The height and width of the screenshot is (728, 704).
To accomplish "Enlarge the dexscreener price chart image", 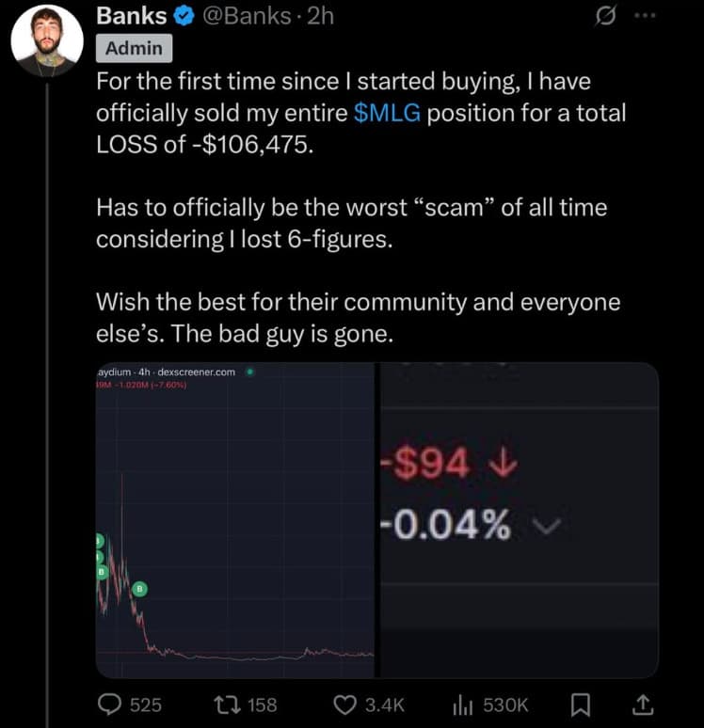I will pyautogui.click(x=235, y=519).
